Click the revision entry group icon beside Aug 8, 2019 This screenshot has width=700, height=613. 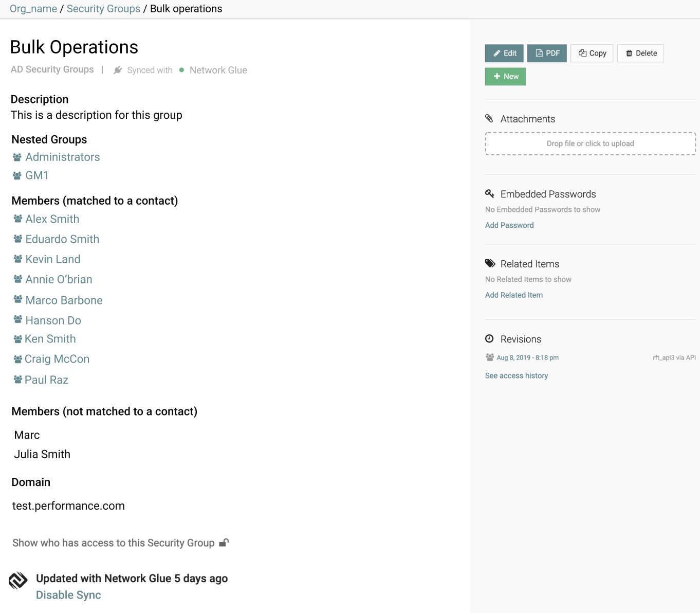489,357
